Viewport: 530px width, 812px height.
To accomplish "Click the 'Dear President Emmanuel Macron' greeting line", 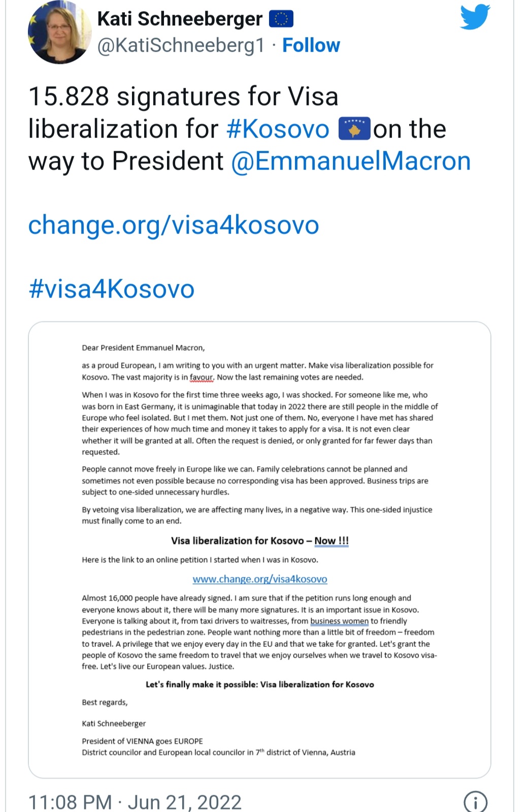I will [143, 348].
